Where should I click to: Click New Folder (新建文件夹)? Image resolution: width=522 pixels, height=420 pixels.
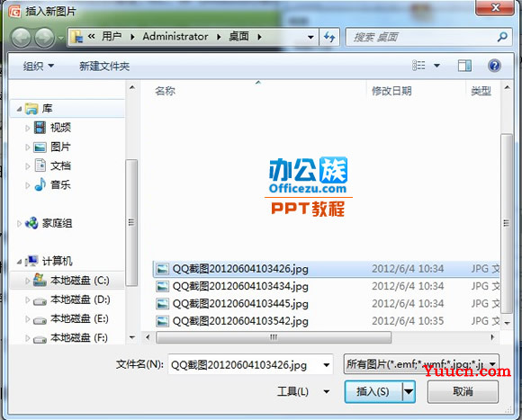104,67
